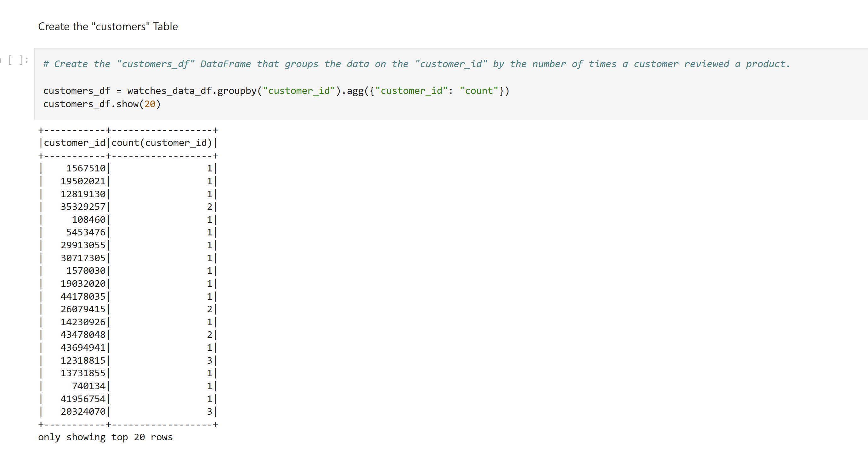Click watches_data_df variable in the code
Viewport: 868px width, 468px height.
click(x=169, y=91)
